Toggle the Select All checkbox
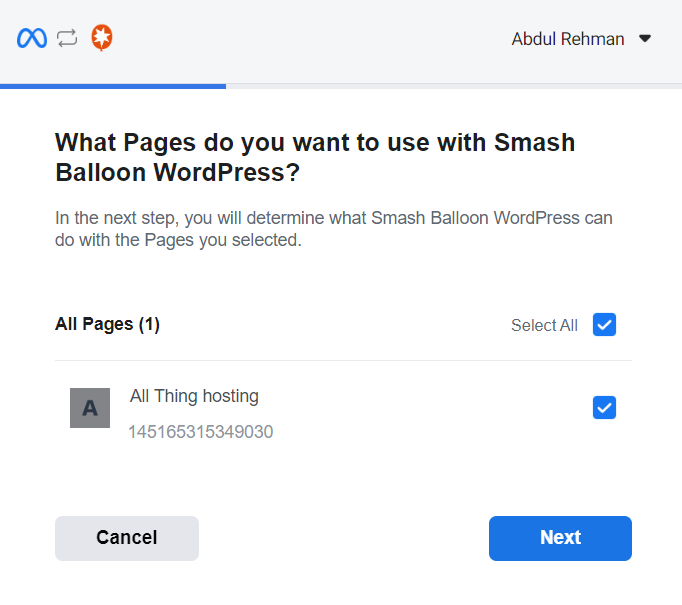This screenshot has width=682, height=605. pyautogui.click(x=604, y=325)
